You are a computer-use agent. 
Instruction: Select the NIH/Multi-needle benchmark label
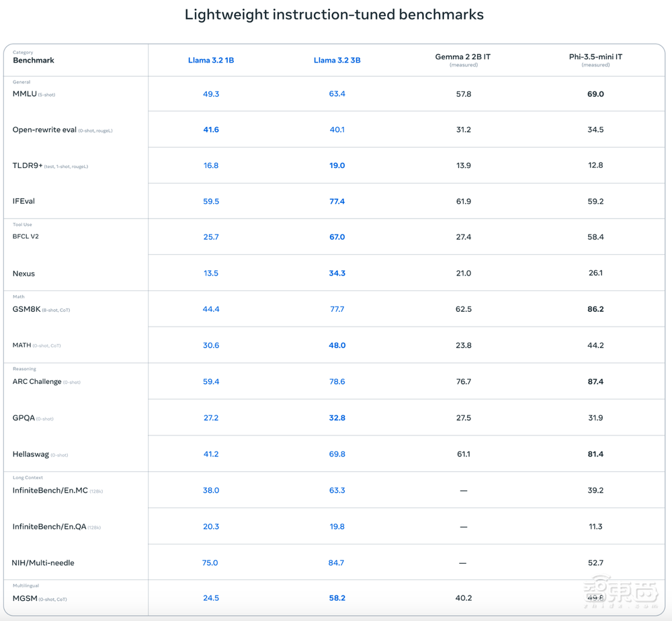pos(43,563)
